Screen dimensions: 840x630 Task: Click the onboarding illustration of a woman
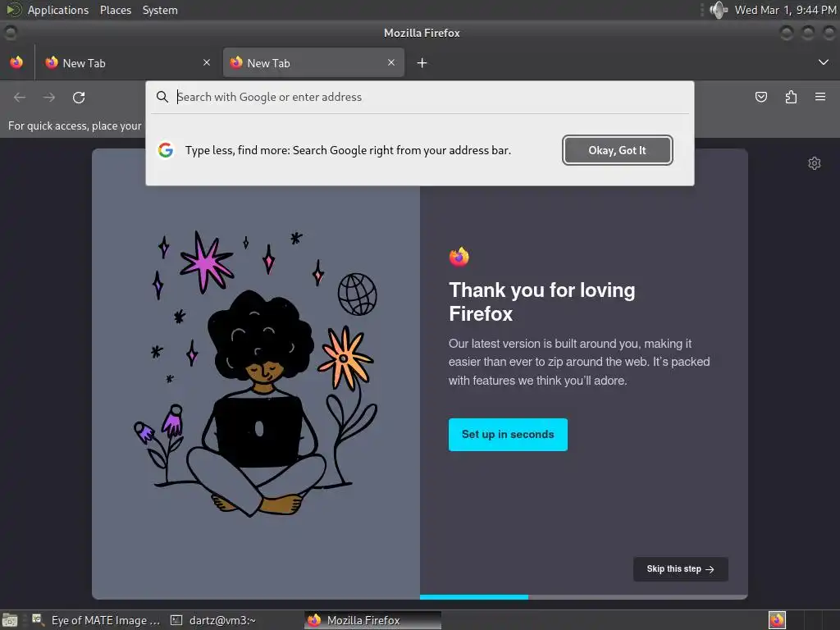(256, 373)
